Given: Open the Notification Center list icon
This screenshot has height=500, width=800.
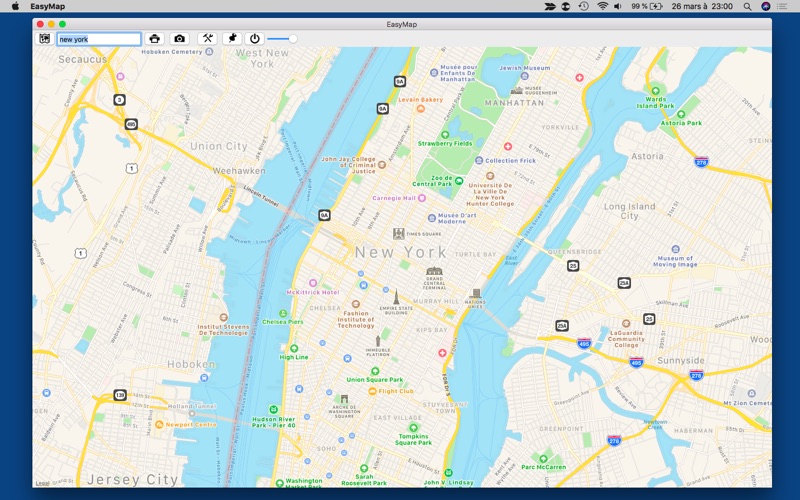Looking at the screenshot, I should pyautogui.click(x=785, y=6).
